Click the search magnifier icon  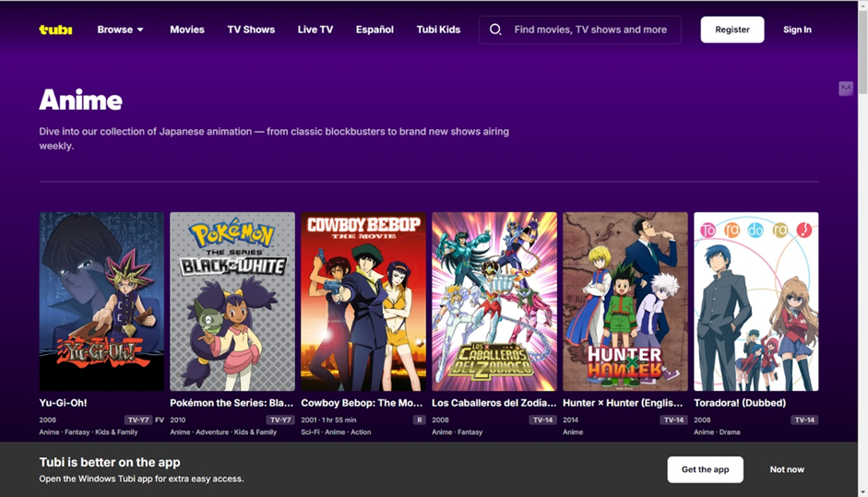(495, 30)
